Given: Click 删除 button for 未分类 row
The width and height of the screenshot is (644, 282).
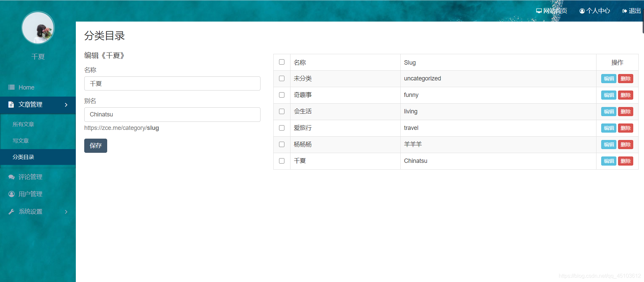Looking at the screenshot, I should (625, 78).
